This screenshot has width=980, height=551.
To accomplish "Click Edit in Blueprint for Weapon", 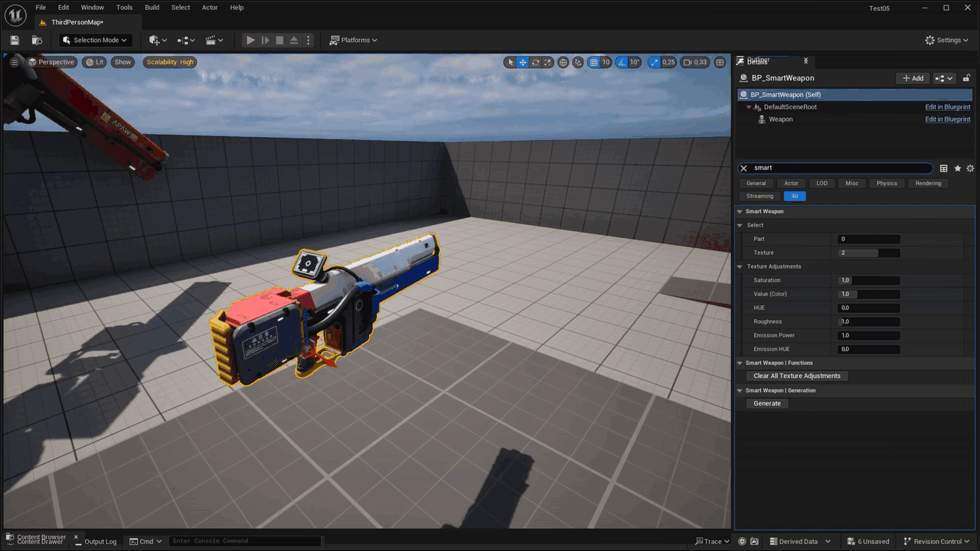I will point(948,119).
